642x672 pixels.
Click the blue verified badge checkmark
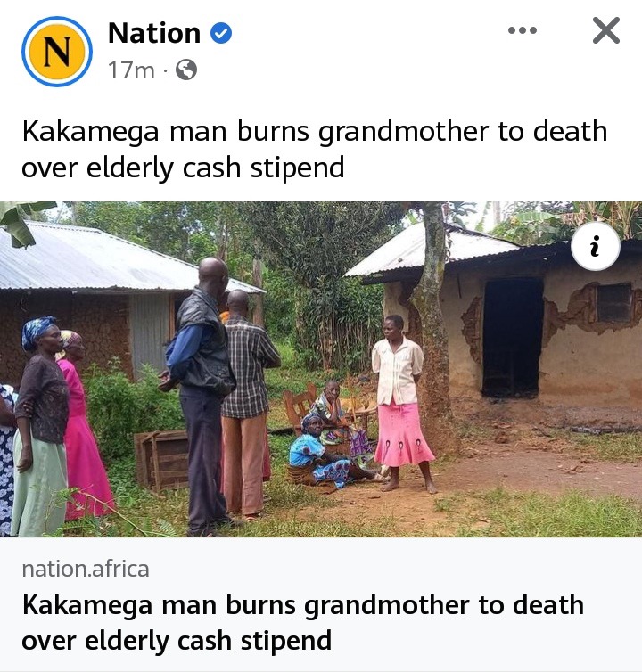click(221, 33)
